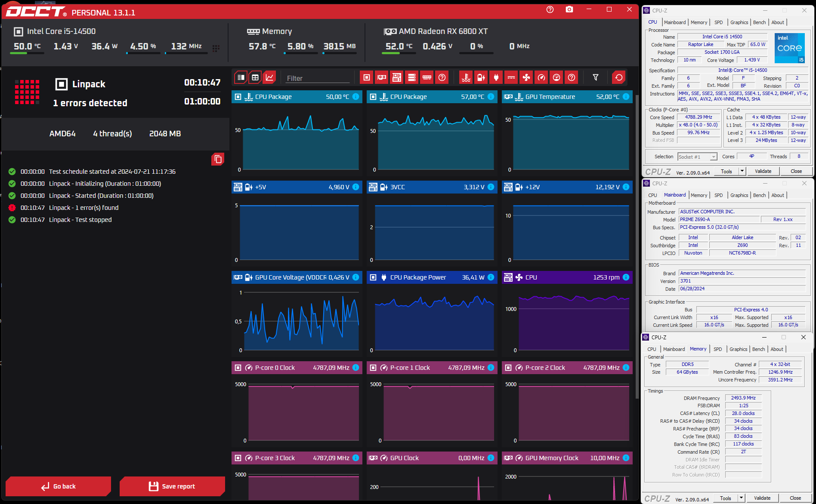
Task: Click the Intel Core logo in CPU-Z
Action: pos(789,48)
